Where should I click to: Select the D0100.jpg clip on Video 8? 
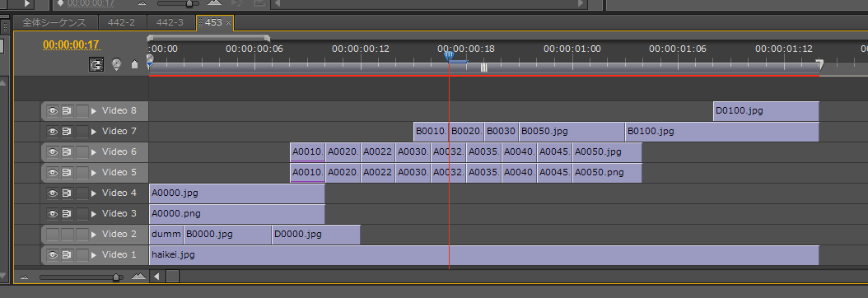[x=766, y=111]
